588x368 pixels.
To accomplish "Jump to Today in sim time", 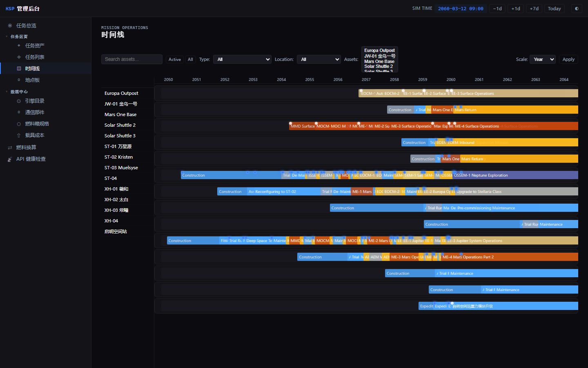I will click(554, 9).
